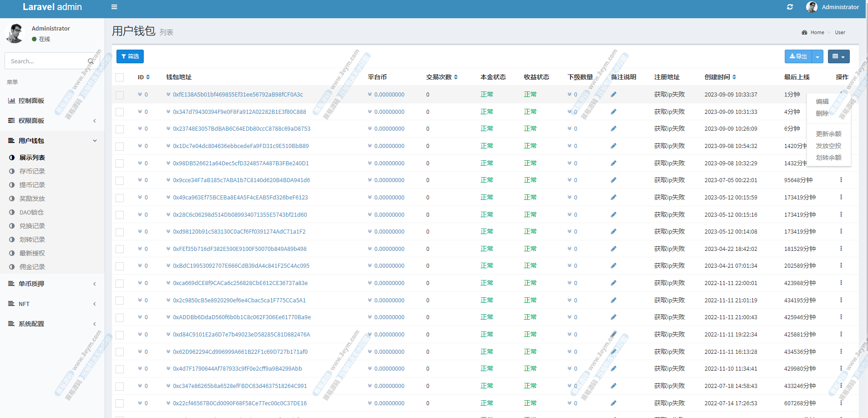Select checkbox for wallet 0x23748E3057
The image size is (868, 418).
120,129
